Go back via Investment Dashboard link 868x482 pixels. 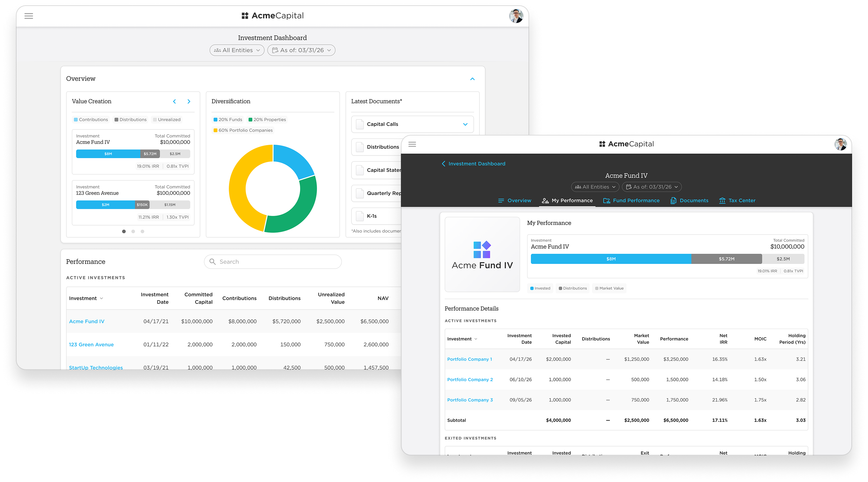coord(476,164)
